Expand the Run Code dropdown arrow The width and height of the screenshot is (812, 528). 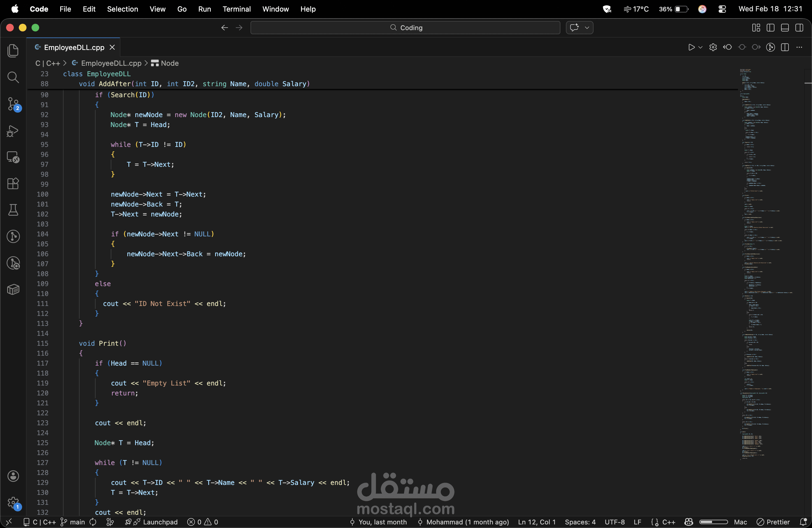coord(700,47)
